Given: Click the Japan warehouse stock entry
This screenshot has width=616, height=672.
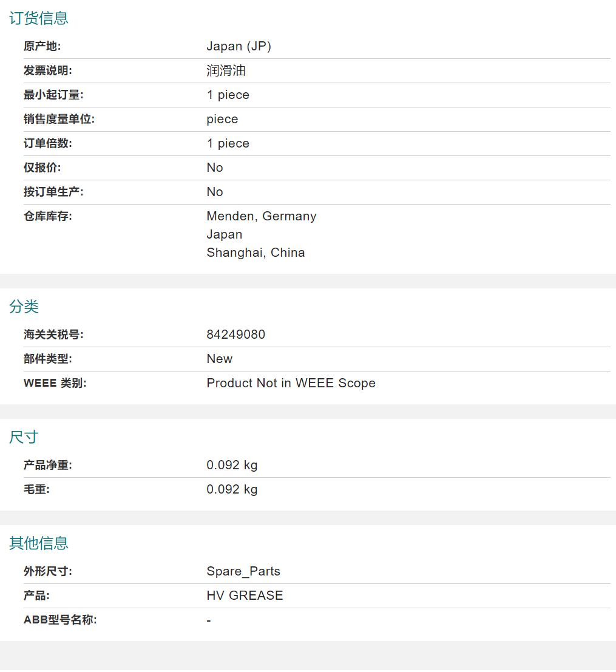Looking at the screenshot, I should click(224, 234).
